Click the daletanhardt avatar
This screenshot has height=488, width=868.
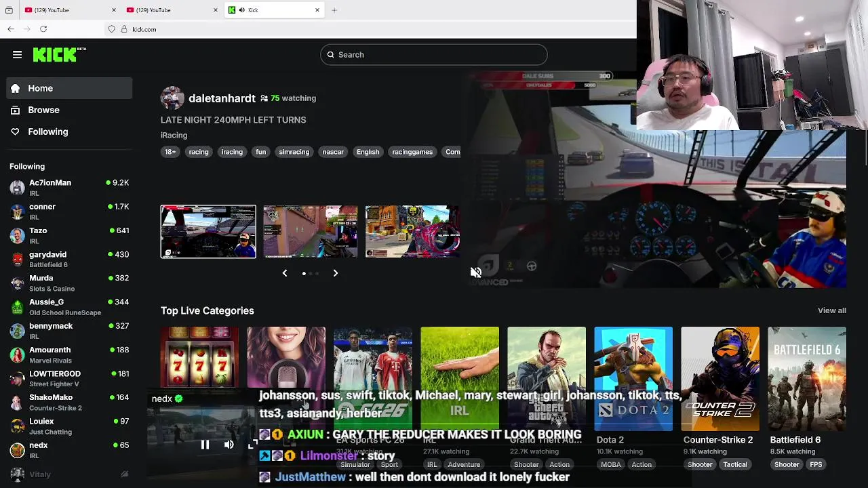point(172,98)
